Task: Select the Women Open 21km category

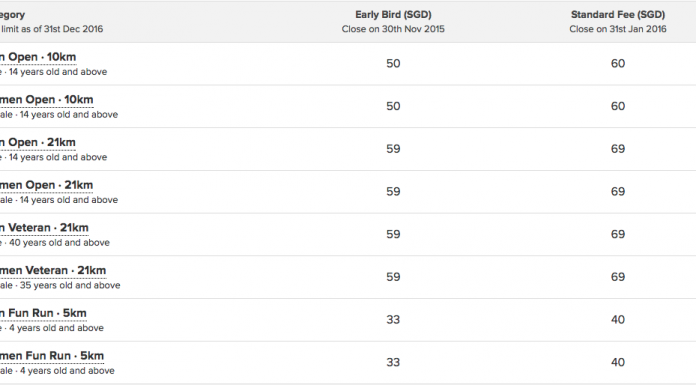Action: 47,185
